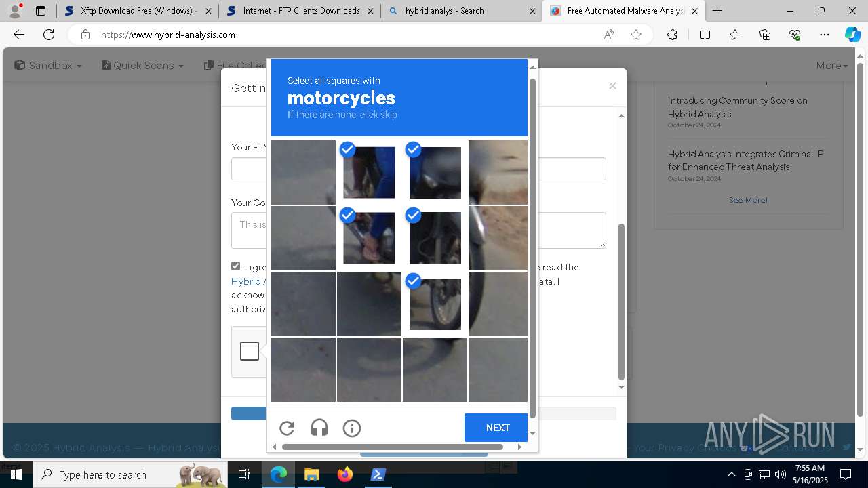The height and width of the screenshot is (488, 868).
Task: View site information lock icon
Action: (x=85, y=35)
